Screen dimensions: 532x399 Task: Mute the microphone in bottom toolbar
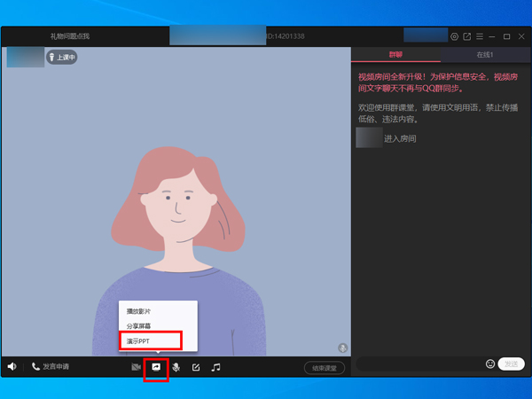176,367
